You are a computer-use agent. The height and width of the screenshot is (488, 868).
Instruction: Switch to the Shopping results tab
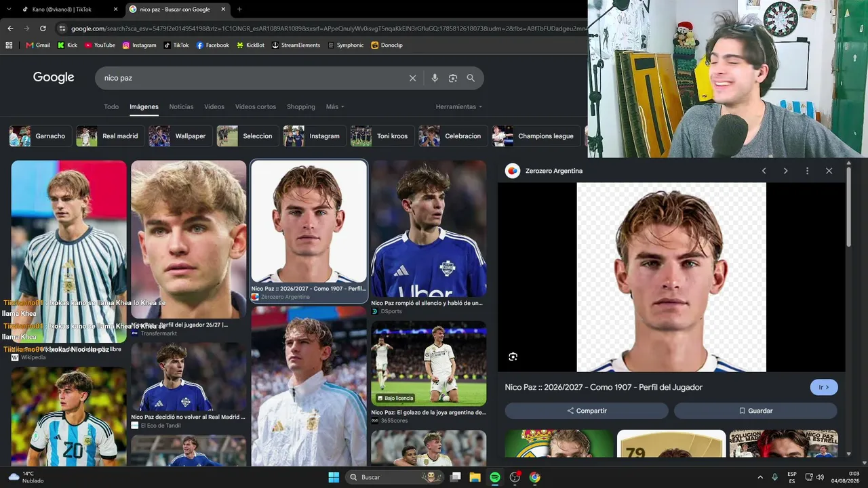(x=301, y=107)
